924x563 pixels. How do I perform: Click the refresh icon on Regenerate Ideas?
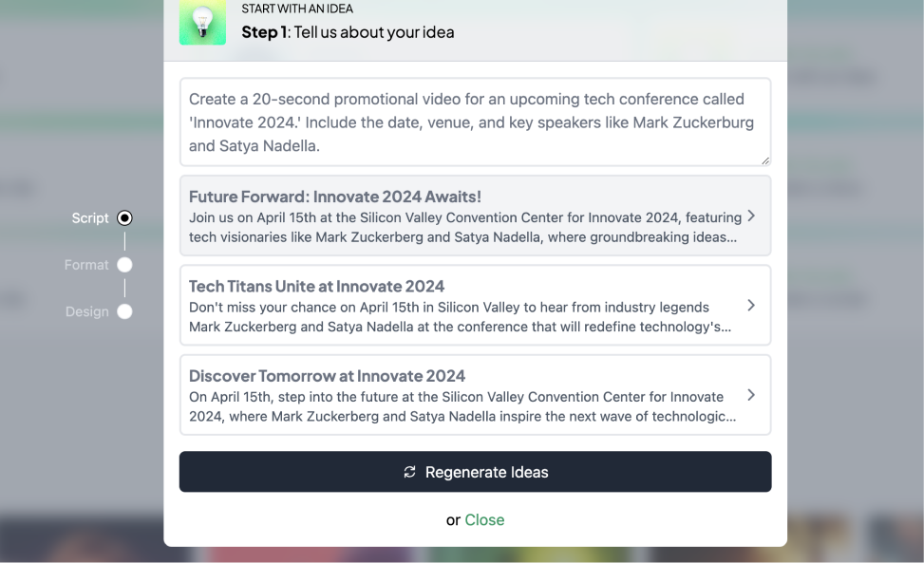pyautogui.click(x=409, y=472)
